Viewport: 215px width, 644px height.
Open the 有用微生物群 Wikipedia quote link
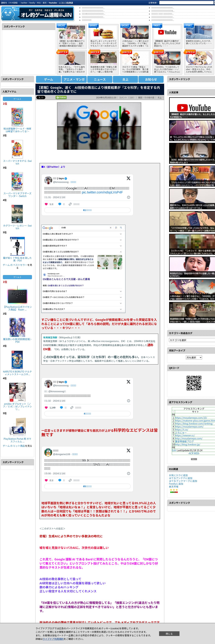50,337
